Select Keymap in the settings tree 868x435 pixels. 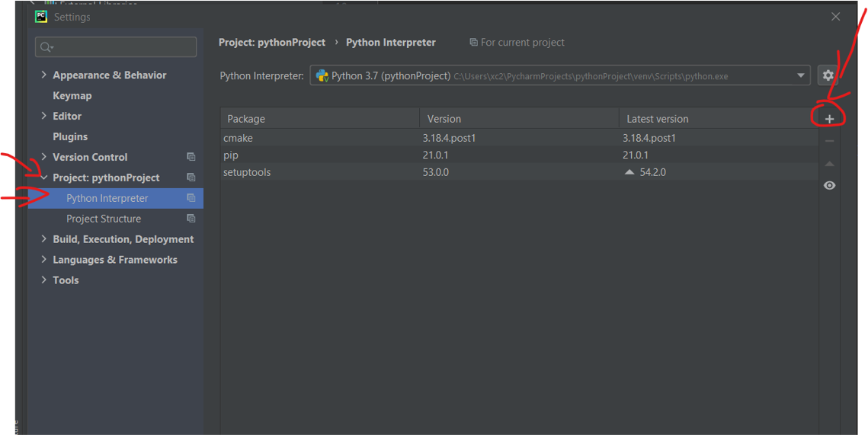(x=72, y=96)
